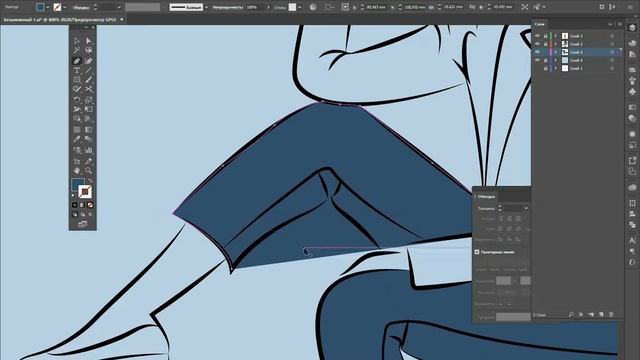The height and width of the screenshot is (360, 640).
Task: Expand the green-marked top layer
Action: [x=556, y=36]
